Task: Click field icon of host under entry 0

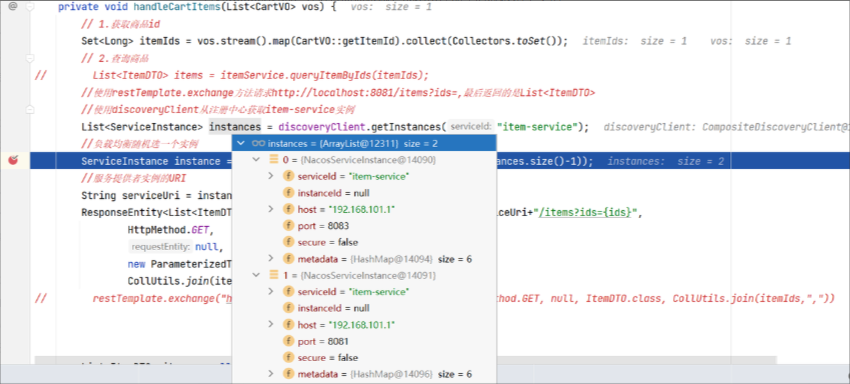Action: point(288,209)
